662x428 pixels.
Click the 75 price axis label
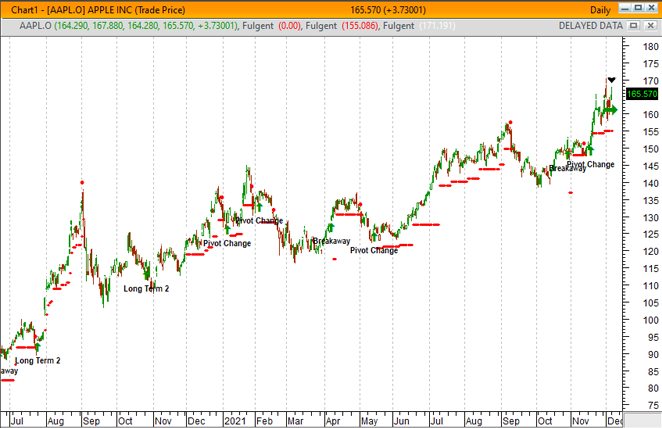tap(653, 405)
